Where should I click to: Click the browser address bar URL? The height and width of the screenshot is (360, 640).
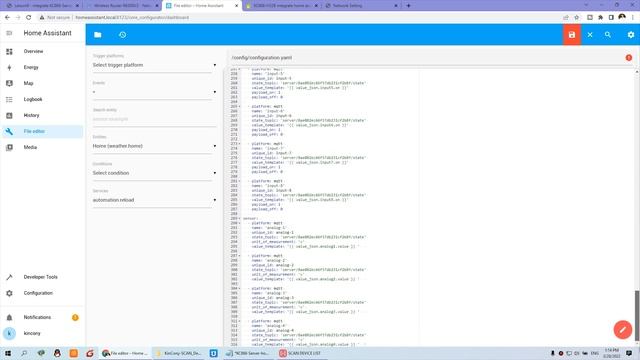coord(132,18)
